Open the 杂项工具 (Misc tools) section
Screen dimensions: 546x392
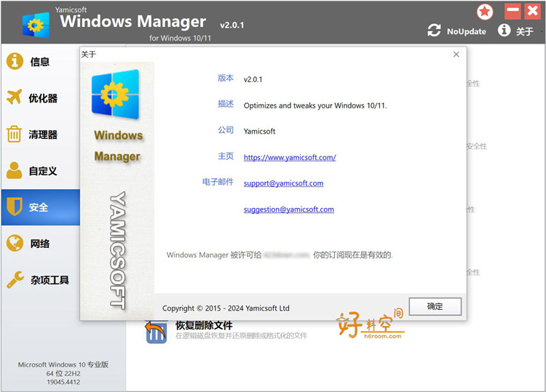tap(40, 280)
